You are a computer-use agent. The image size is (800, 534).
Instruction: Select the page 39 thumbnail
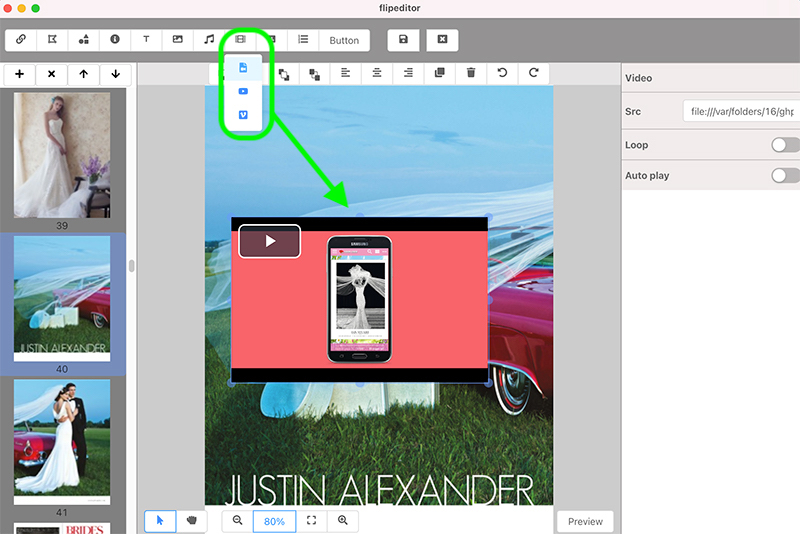[62, 155]
